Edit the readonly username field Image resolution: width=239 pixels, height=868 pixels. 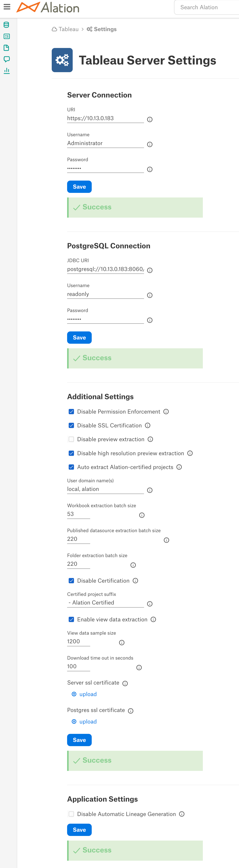(x=105, y=294)
